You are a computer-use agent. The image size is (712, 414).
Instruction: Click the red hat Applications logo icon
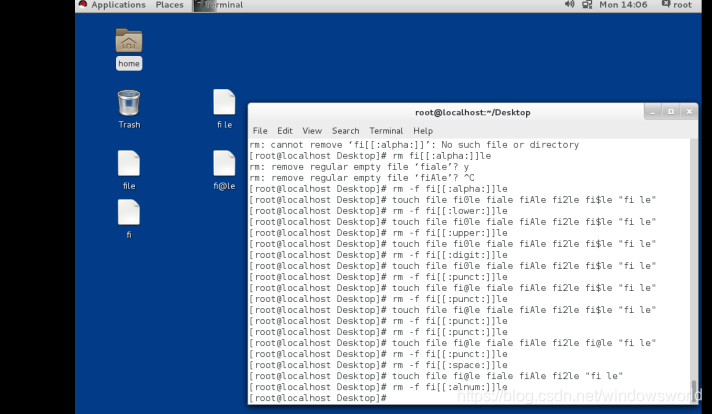click(83, 5)
